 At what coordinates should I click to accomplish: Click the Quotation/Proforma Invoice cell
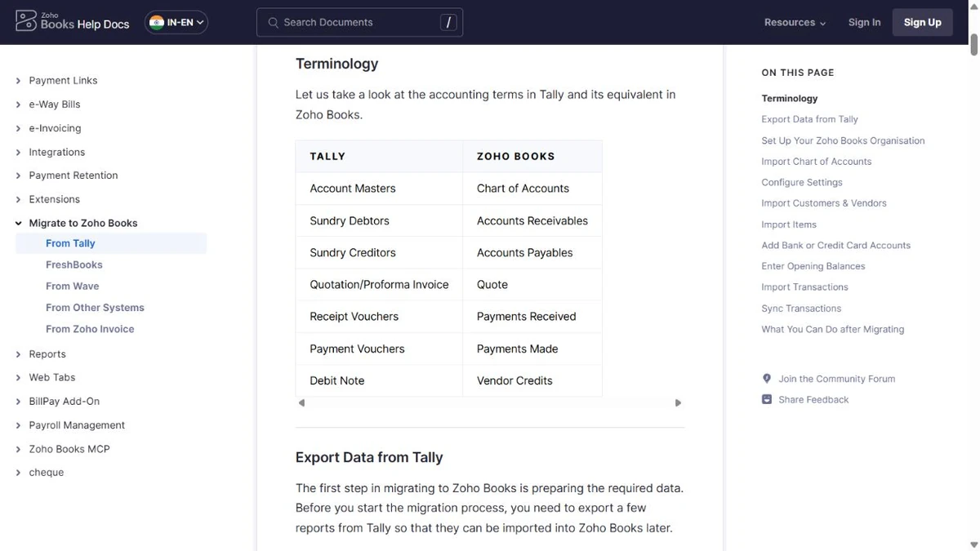tap(379, 284)
